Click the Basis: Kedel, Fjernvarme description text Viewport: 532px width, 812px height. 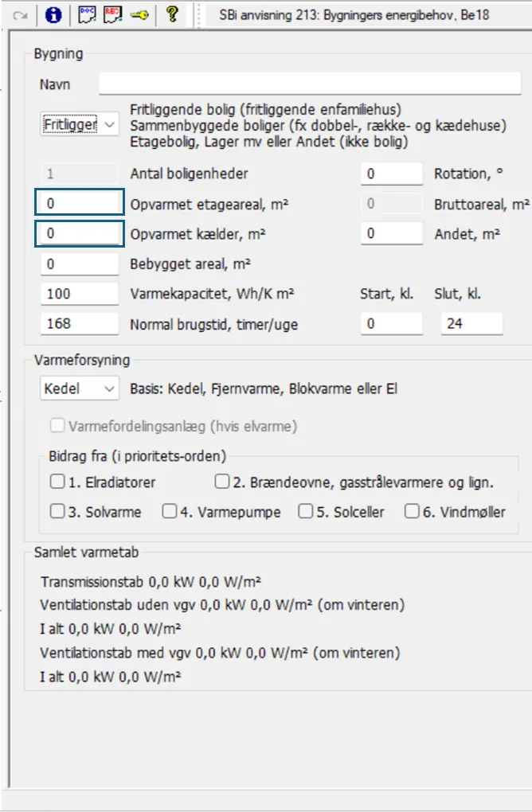pos(264,389)
